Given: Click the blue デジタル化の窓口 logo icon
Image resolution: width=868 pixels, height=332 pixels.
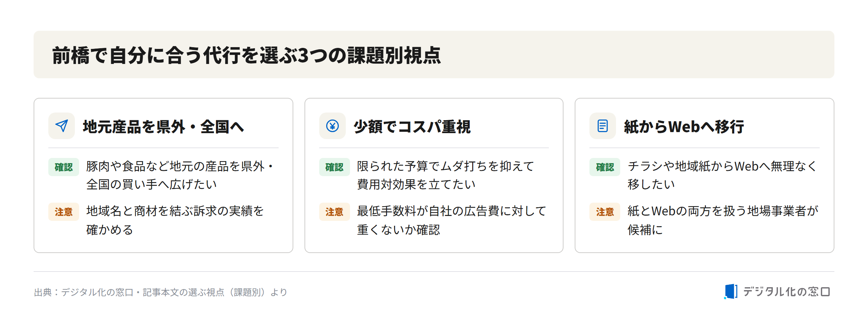Looking at the screenshot, I should click(x=731, y=291).
